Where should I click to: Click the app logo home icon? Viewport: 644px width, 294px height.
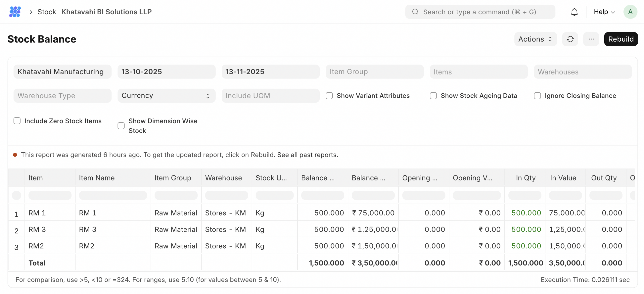[x=15, y=12]
